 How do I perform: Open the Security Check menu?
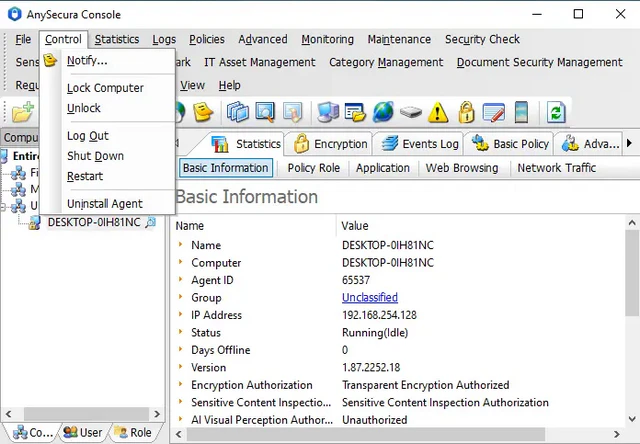[x=482, y=39]
